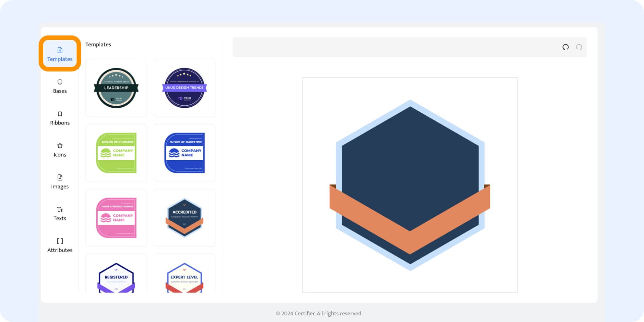Open the Ribbons panel
The image size is (644, 322).
pyautogui.click(x=60, y=118)
